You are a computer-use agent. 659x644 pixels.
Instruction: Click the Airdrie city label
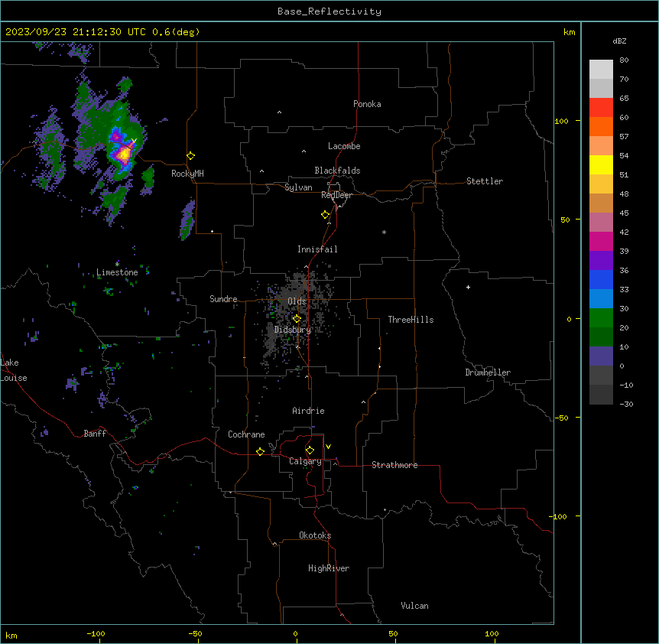coord(308,411)
